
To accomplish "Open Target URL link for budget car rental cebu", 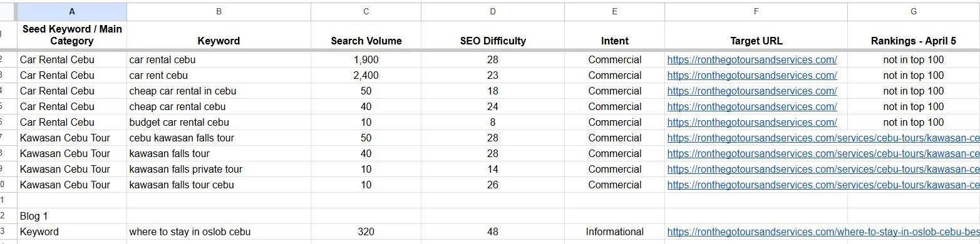I will pos(752,123).
